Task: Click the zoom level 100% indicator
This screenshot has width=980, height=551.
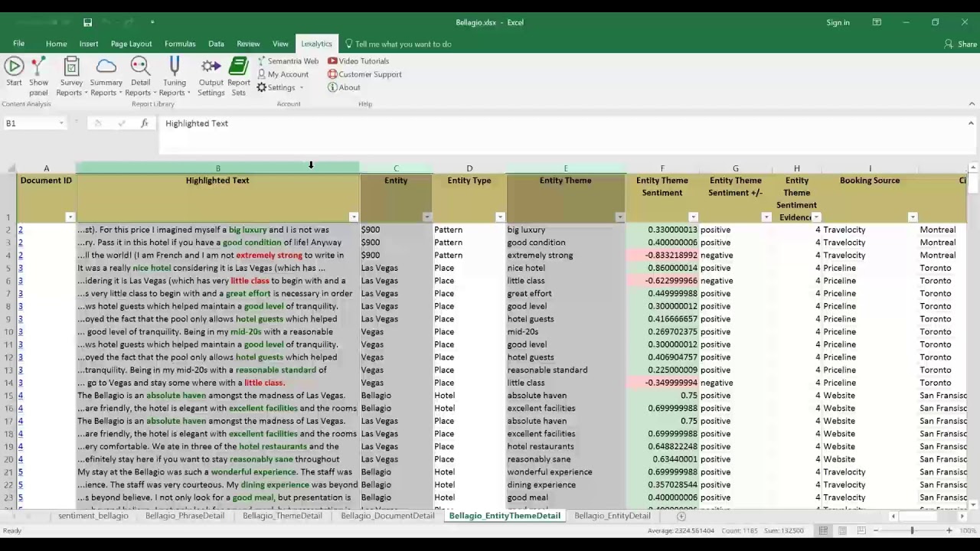Action: (968, 530)
